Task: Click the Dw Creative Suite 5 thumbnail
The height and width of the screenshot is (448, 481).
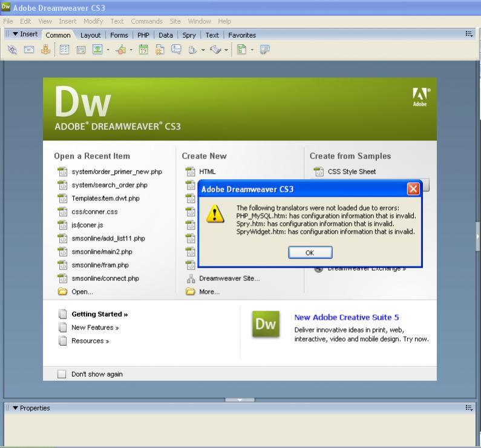Action: pos(266,324)
